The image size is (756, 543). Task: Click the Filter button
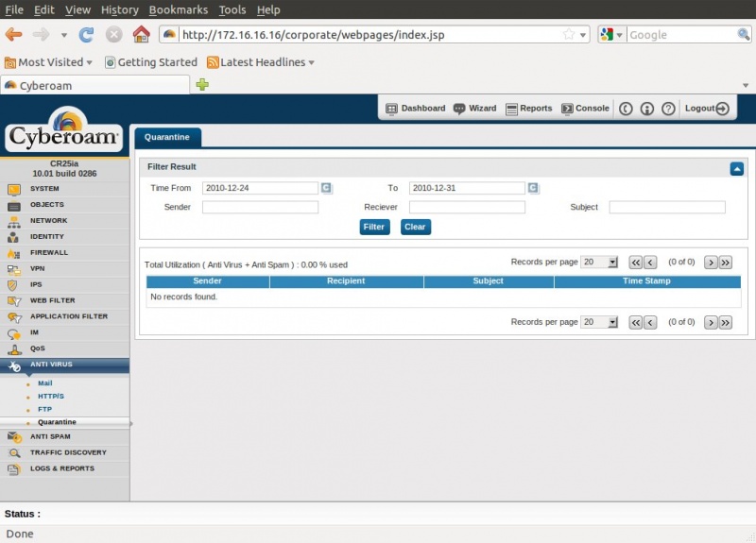(x=374, y=227)
